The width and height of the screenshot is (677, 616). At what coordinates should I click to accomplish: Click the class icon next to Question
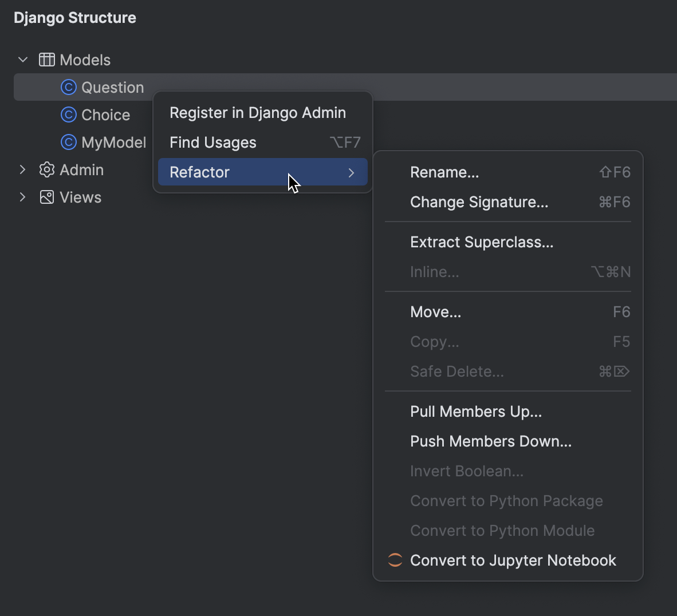68,87
